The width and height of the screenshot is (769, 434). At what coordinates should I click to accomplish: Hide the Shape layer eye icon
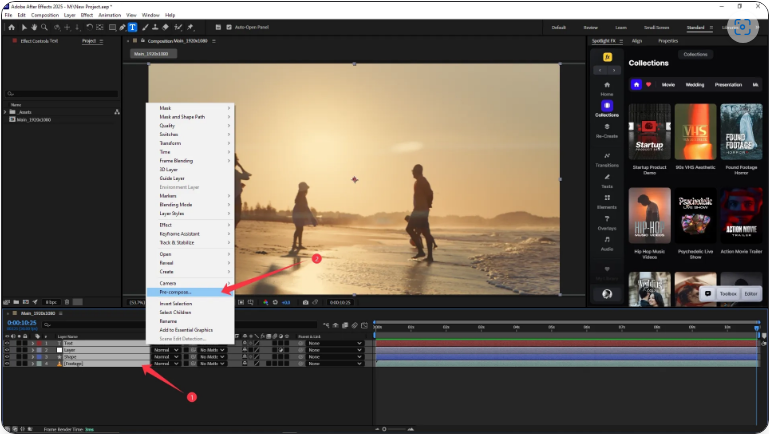click(7, 357)
